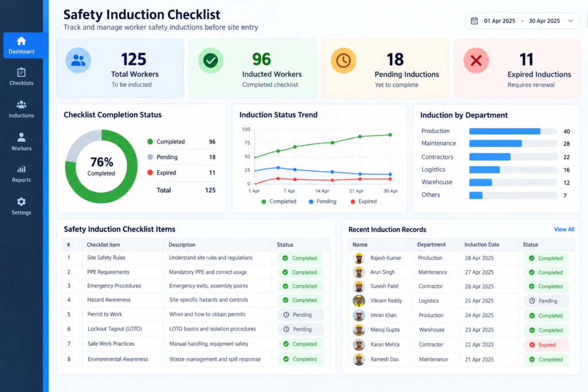
Task: Click Emergency Procedures Completed status badge
Action: (300, 286)
